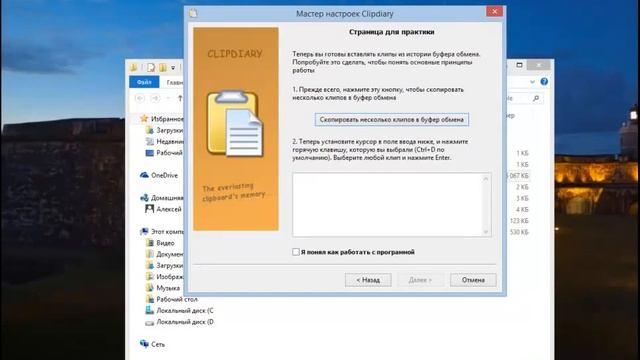The width and height of the screenshot is (640, 360).
Task: Select 'Этот компьютер' in navigation pane
Action: tap(167, 231)
